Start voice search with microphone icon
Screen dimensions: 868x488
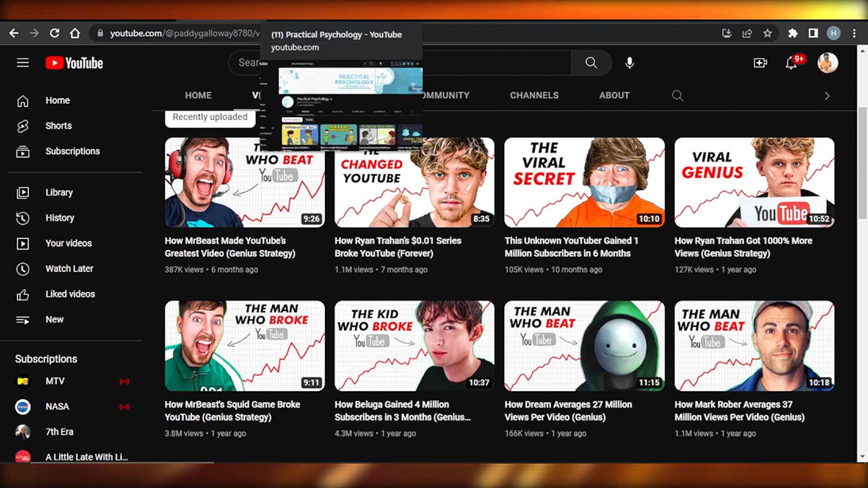(629, 63)
